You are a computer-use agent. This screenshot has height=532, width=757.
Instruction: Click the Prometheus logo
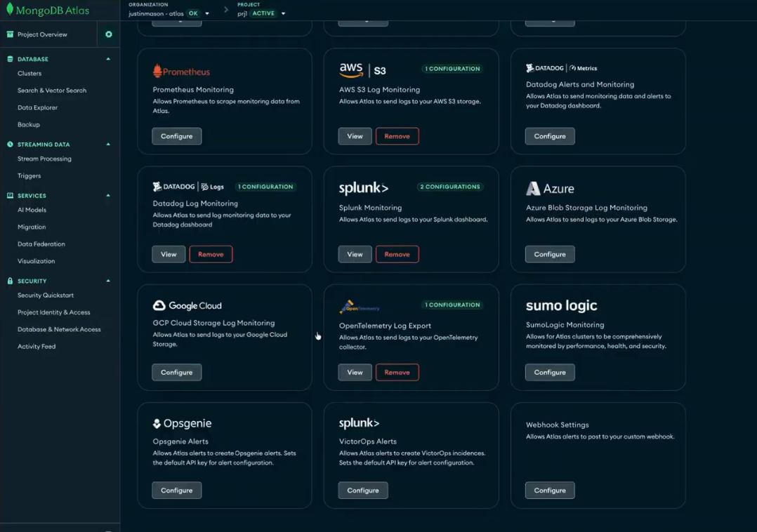(181, 71)
